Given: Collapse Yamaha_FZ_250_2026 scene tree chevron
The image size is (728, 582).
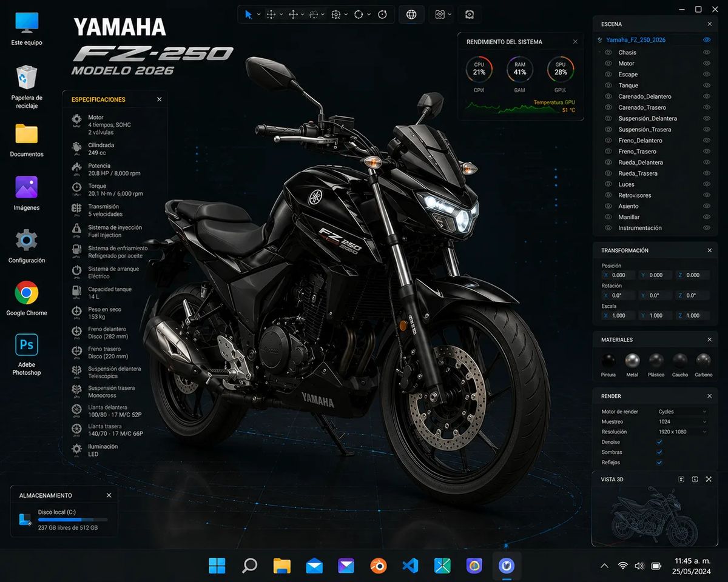Looking at the screenshot, I should 600,40.
